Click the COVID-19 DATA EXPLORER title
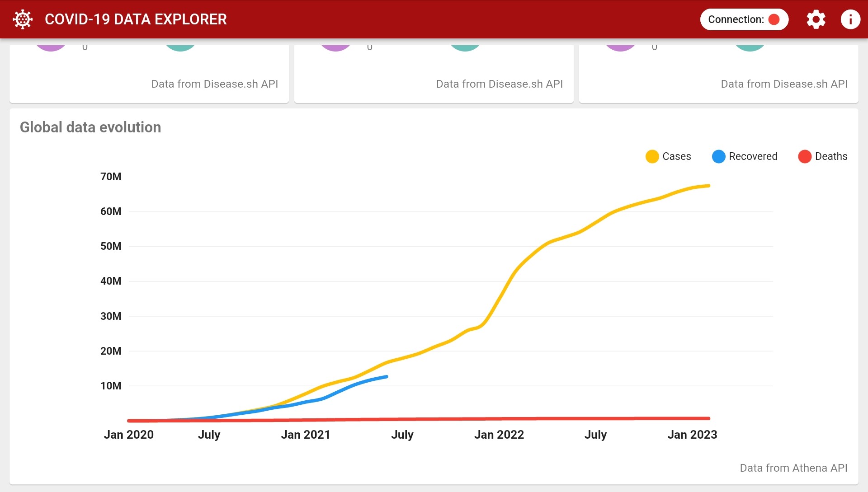The height and width of the screenshot is (492, 868). tap(136, 19)
